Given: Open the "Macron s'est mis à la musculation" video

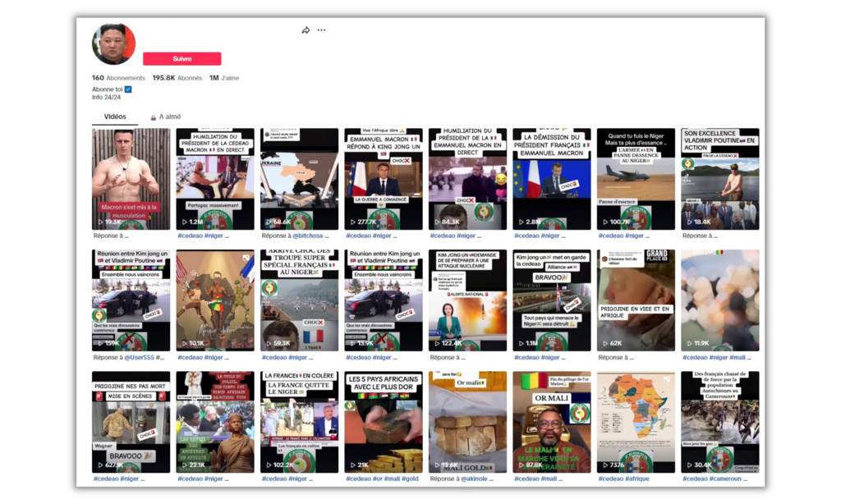Looking at the screenshot, I should click(x=131, y=178).
